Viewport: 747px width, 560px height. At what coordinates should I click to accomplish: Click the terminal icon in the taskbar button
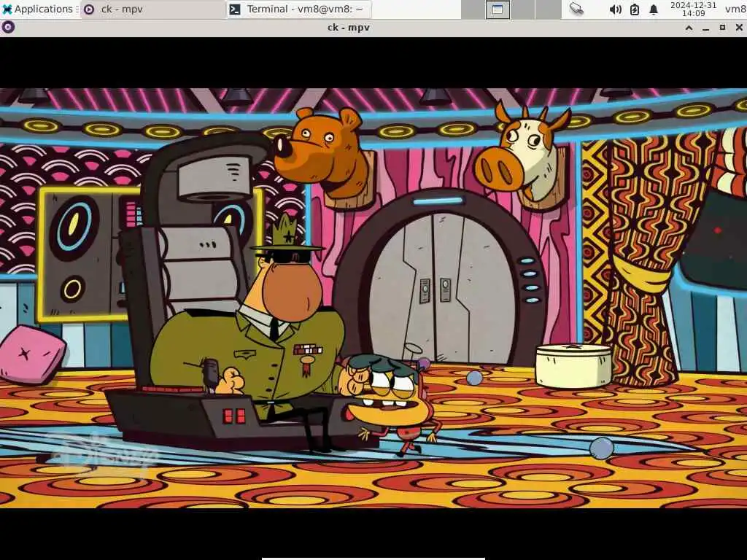coord(235,9)
